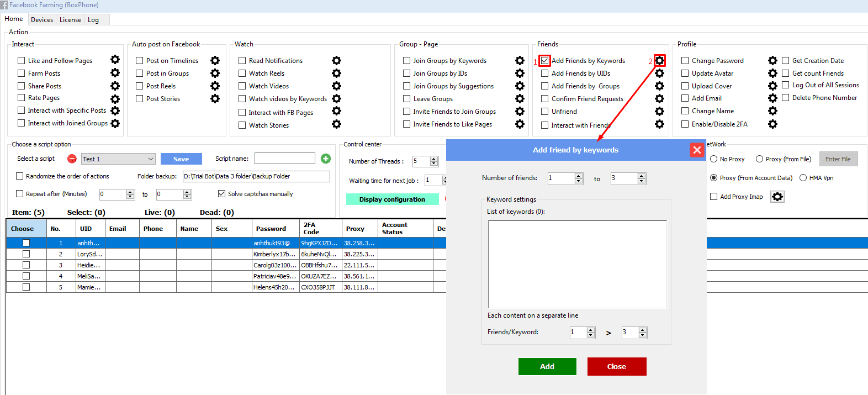Increase minimum Number of friends spinner
The image size is (868, 395).
579,176
